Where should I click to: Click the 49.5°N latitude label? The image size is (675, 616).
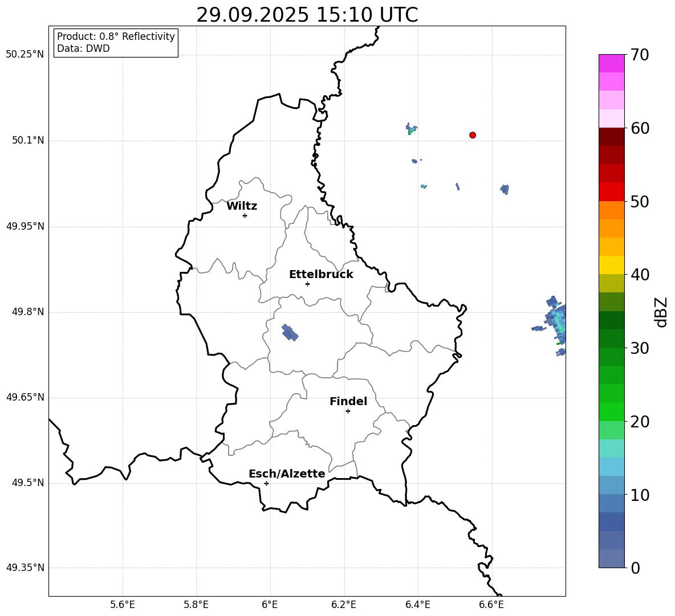pyautogui.click(x=28, y=483)
